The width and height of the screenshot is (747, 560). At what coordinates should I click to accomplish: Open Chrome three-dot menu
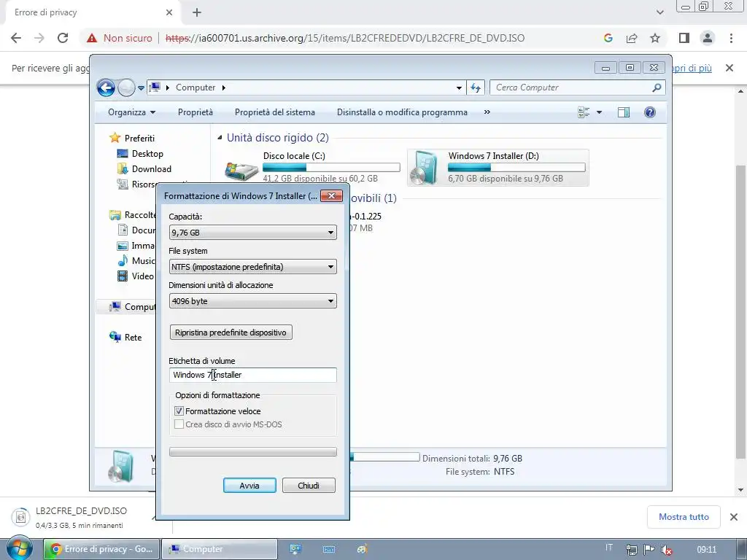tap(731, 38)
